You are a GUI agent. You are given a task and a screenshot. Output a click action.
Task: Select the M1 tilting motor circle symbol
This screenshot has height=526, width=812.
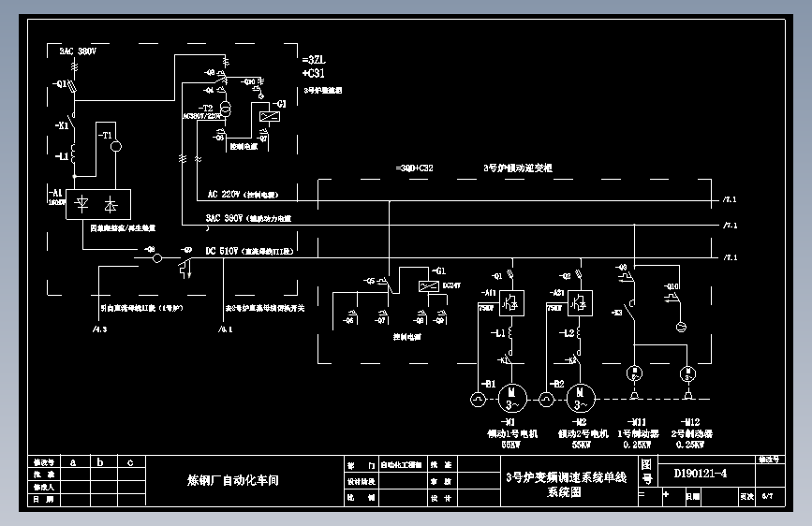[x=512, y=399]
